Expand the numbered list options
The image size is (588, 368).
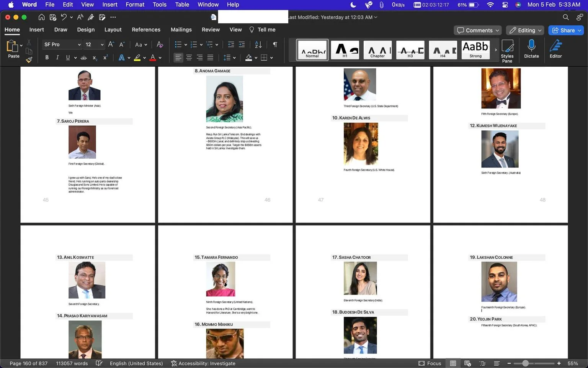pos(201,45)
